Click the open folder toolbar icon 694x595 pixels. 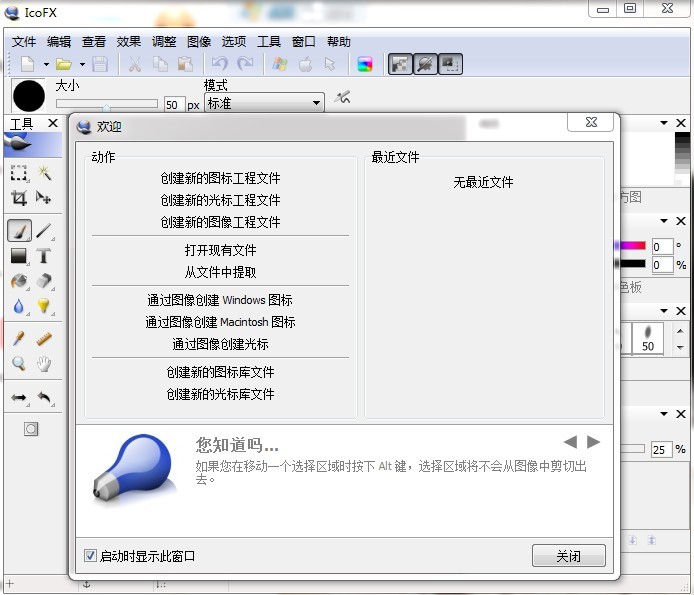coord(64,65)
